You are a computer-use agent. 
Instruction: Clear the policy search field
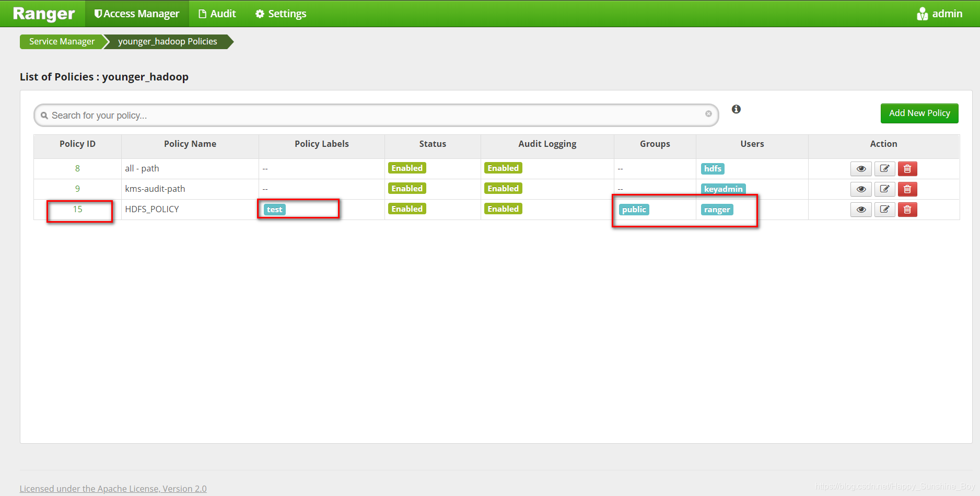tap(708, 114)
